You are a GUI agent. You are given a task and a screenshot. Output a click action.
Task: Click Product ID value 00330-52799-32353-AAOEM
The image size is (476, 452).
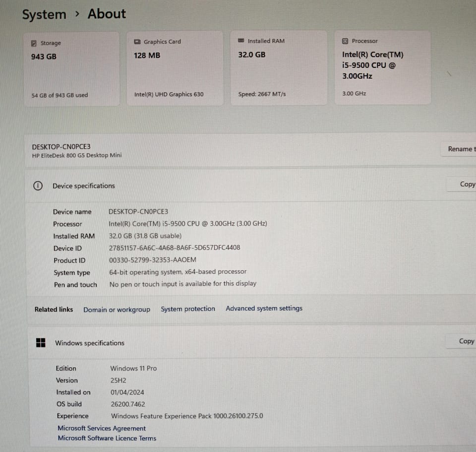click(x=153, y=259)
